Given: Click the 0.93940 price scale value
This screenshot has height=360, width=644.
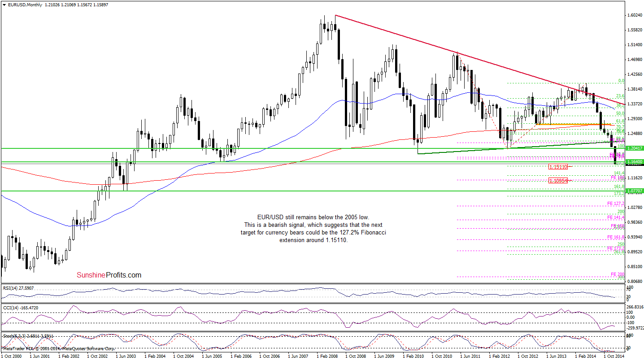Looking at the screenshot, I should (x=635, y=237).
